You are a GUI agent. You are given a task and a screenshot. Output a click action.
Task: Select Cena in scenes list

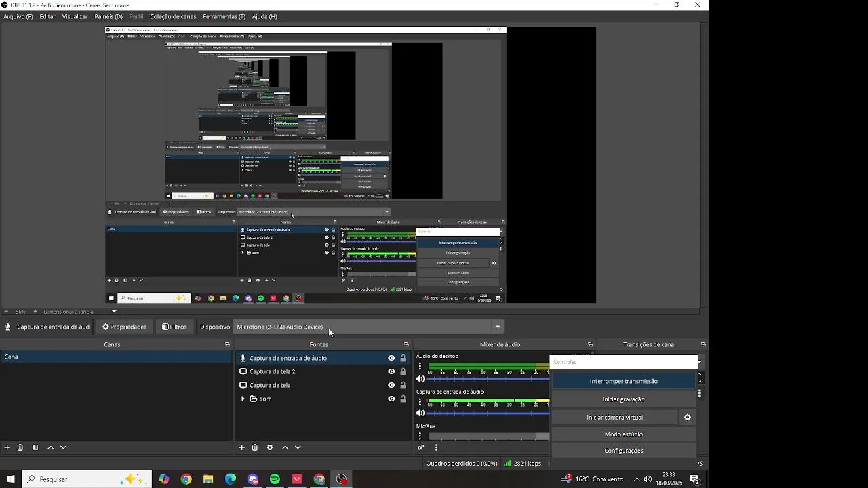tap(116, 357)
